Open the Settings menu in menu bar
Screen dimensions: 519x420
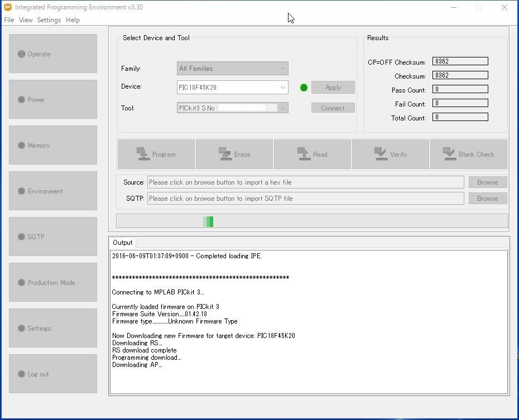tap(49, 20)
